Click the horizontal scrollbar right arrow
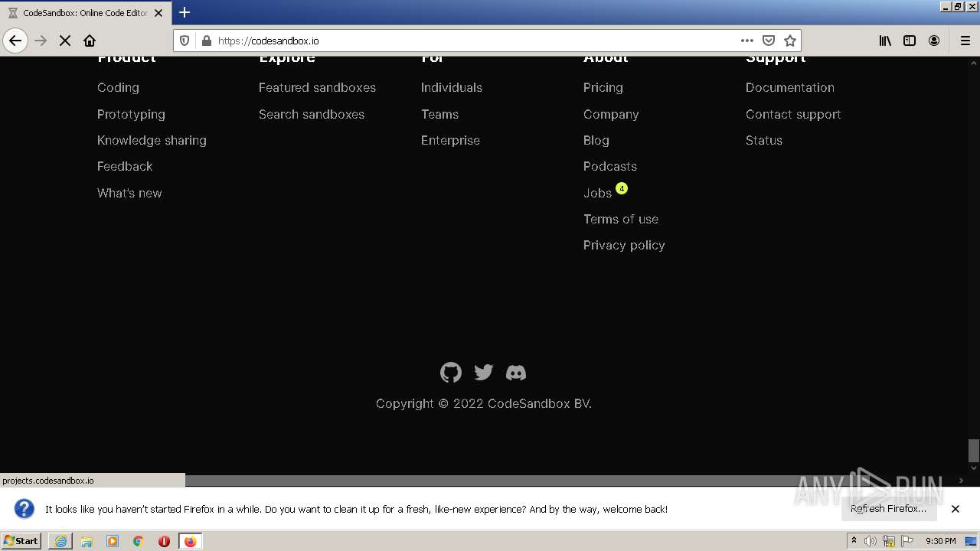 [x=961, y=481]
